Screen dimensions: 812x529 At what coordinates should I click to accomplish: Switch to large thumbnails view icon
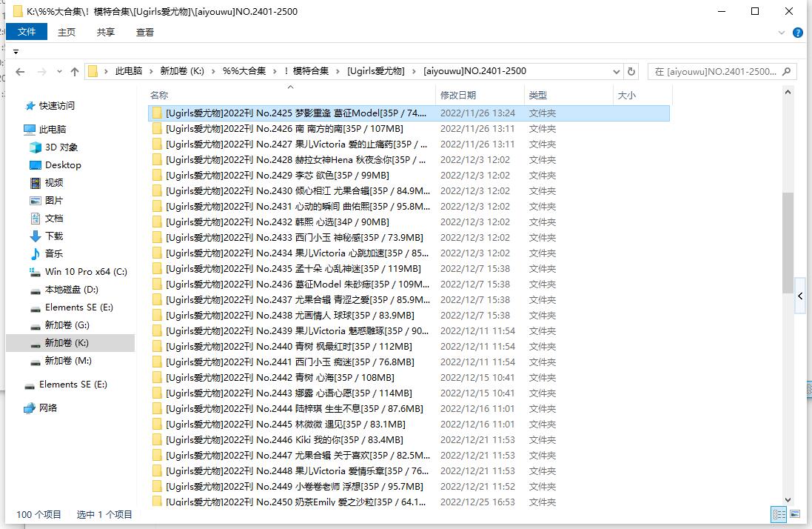[794, 514]
